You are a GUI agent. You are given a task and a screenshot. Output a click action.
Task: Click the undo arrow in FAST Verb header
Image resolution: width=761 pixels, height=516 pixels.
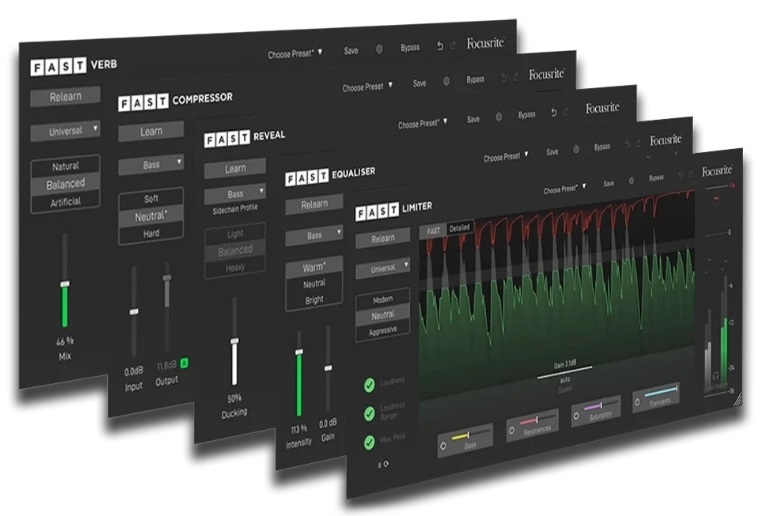[439, 46]
